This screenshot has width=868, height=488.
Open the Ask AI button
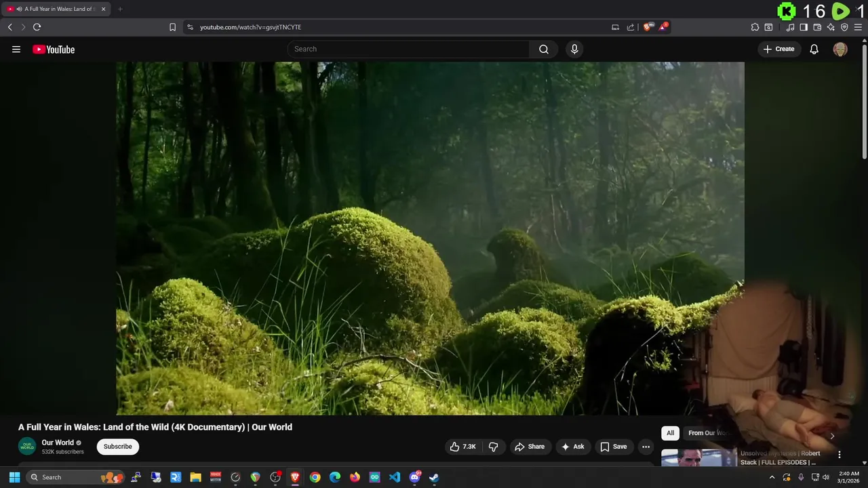(x=572, y=447)
